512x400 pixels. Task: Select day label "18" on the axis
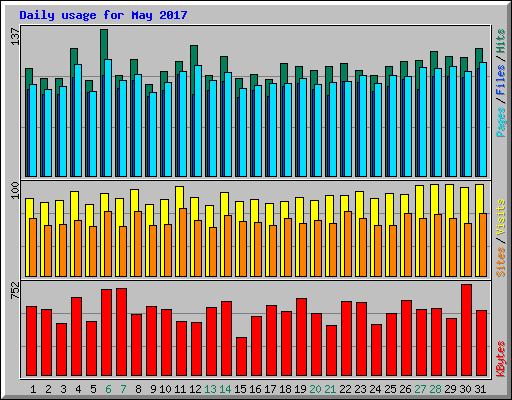(285, 389)
